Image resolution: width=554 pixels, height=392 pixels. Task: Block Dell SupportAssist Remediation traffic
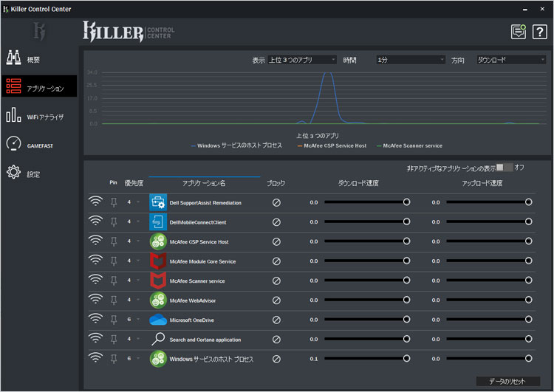pos(276,203)
